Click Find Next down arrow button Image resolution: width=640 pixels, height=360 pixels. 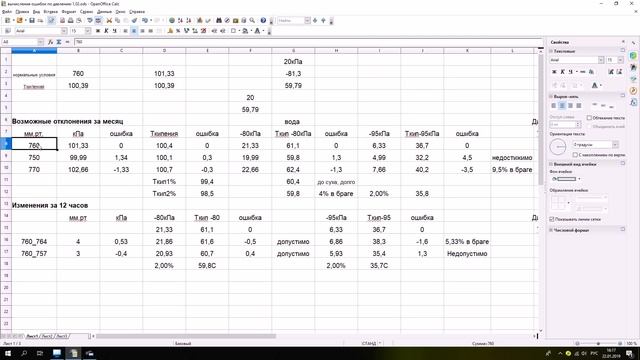tap(315, 20)
